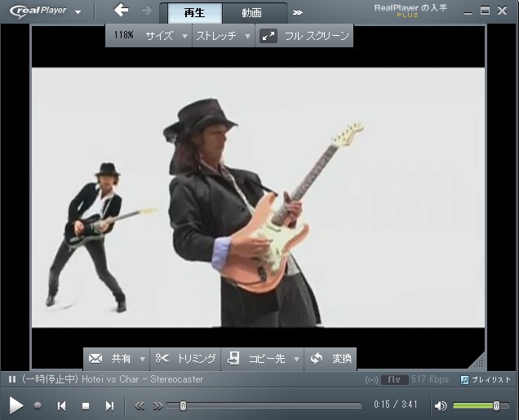The width and height of the screenshot is (519, 420).
Task: Click the full screen arrows icon
Action: tap(268, 36)
